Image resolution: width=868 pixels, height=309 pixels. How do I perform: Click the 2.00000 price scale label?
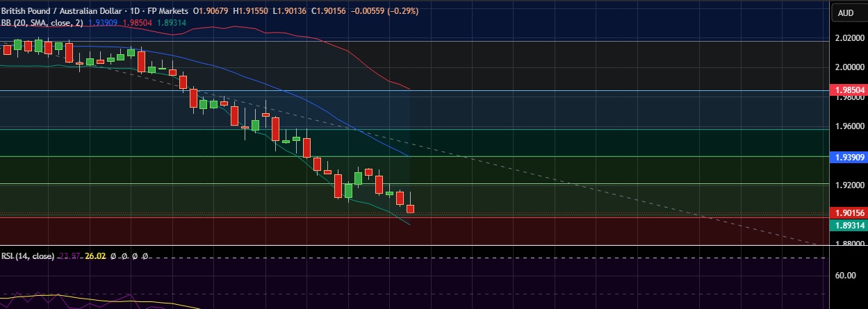pyautogui.click(x=851, y=67)
